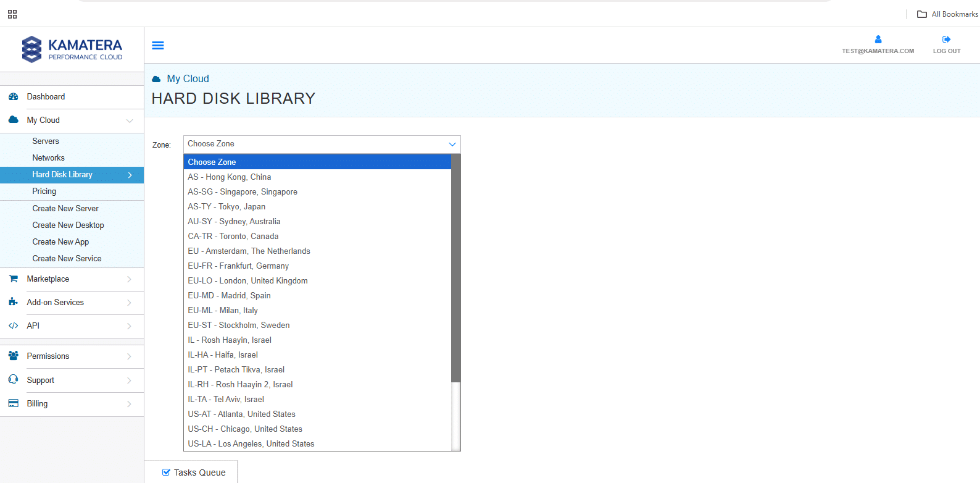The height and width of the screenshot is (483, 980).
Task: Open Create New Server
Action: 65,209
